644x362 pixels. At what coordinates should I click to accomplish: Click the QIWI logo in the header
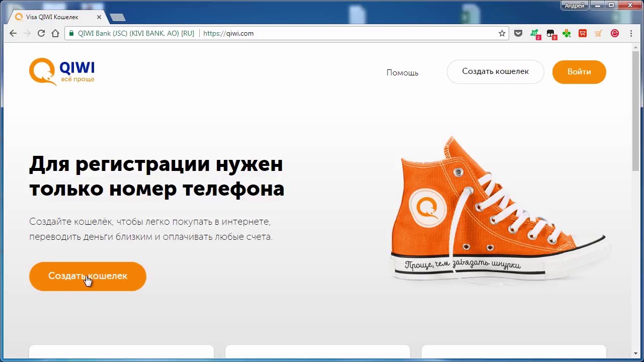click(62, 72)
